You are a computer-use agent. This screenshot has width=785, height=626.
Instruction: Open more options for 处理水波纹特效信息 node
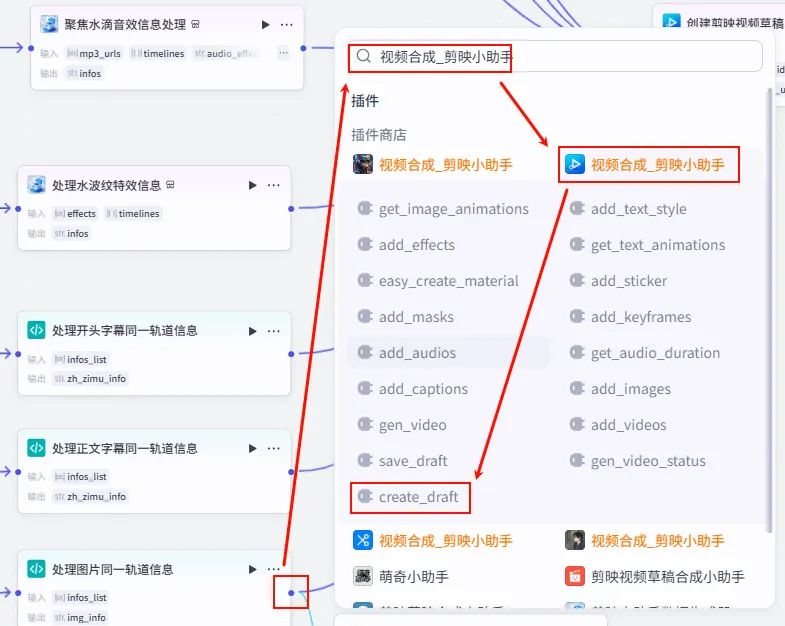273,185
